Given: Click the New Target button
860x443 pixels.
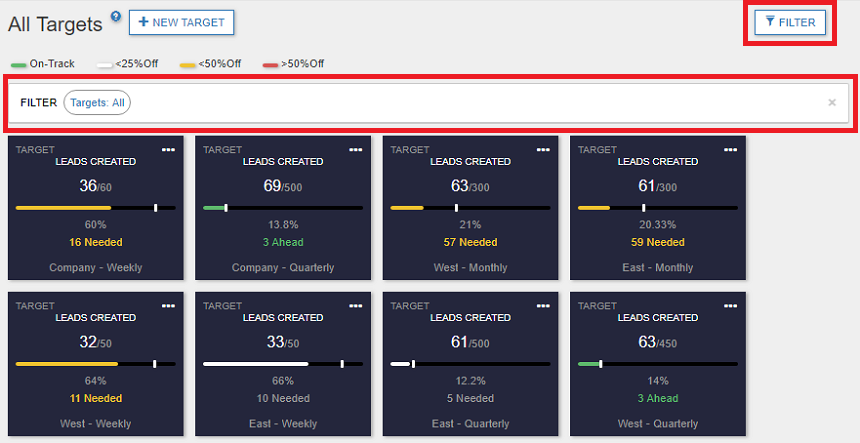Looking at the screenshot, I should [182, 22].
